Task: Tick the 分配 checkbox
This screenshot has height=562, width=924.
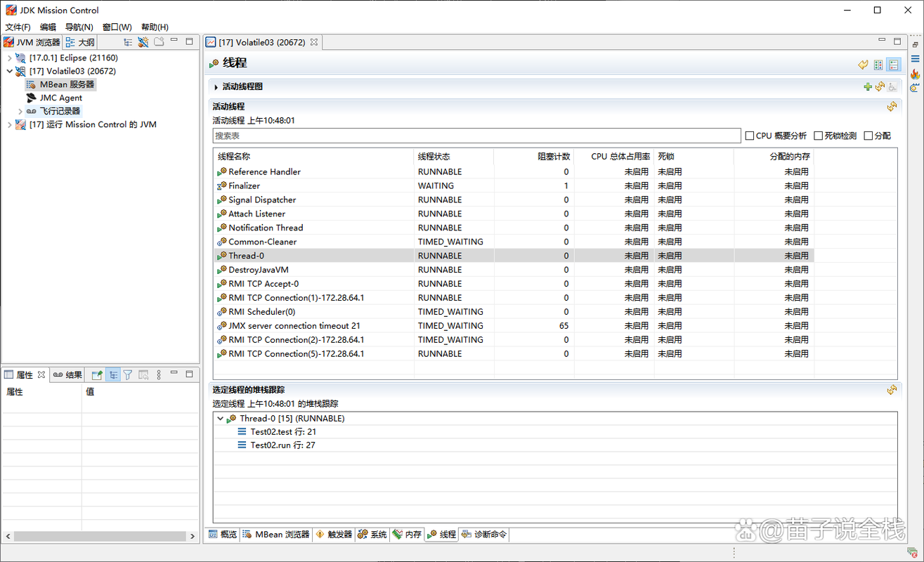Action: pyautogui.click(x=868, y=136)
